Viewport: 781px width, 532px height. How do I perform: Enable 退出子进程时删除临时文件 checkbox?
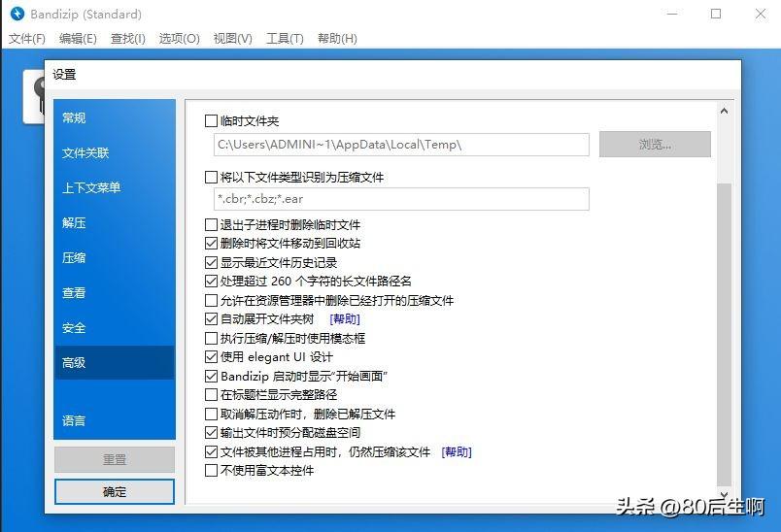point(211,225)
